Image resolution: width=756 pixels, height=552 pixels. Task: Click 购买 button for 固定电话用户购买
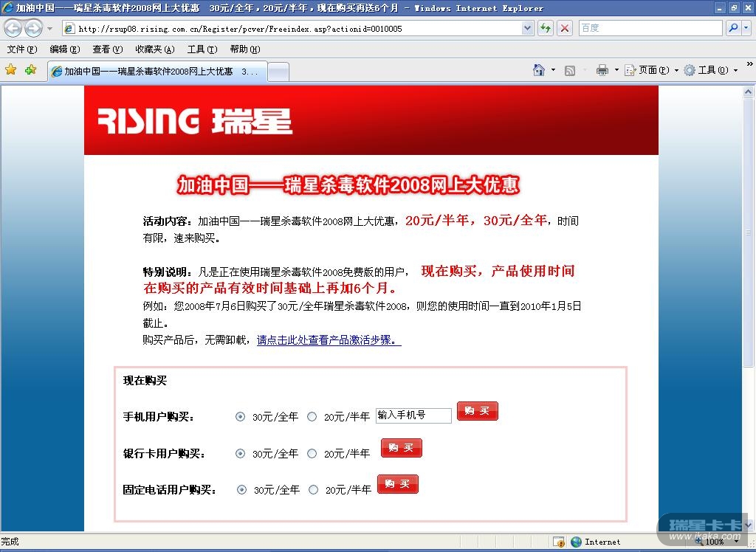[398, 484]
